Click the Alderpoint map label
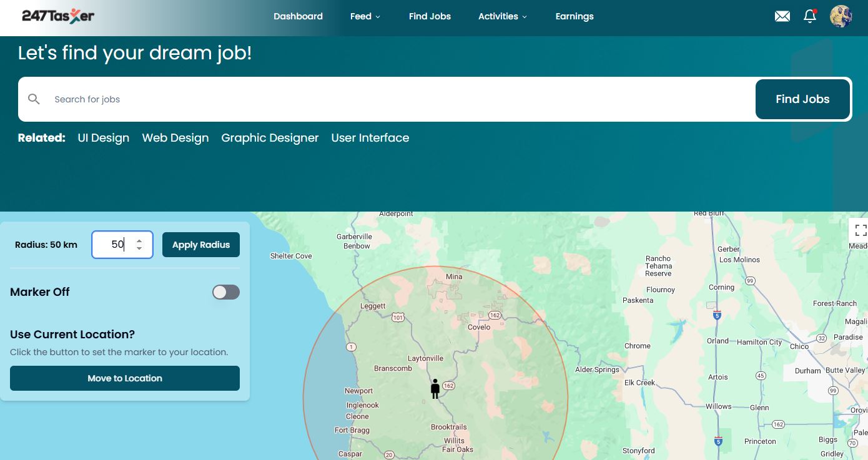This screenshot has width=868, height=460. [x=396, y=213]
